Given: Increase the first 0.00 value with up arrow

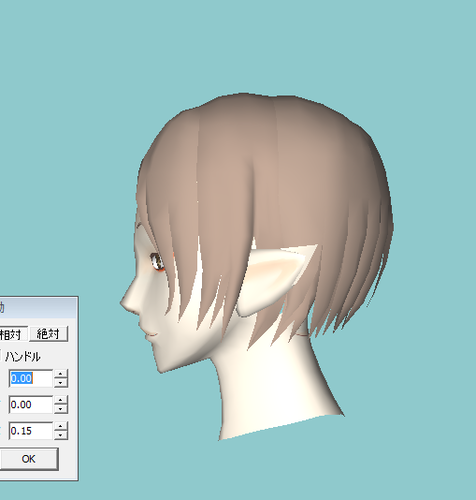Looking at the screenshot, I should pos(61,374).
